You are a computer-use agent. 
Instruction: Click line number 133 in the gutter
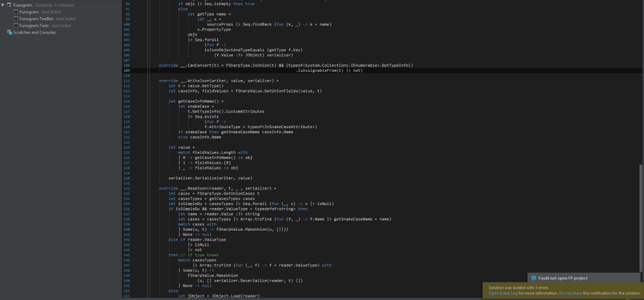[x=127, y=193]
